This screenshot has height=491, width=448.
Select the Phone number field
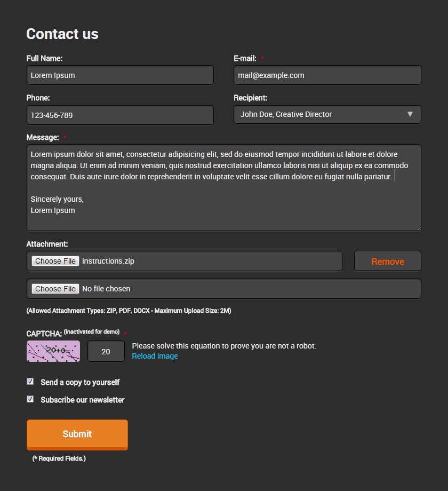[120, 115]
